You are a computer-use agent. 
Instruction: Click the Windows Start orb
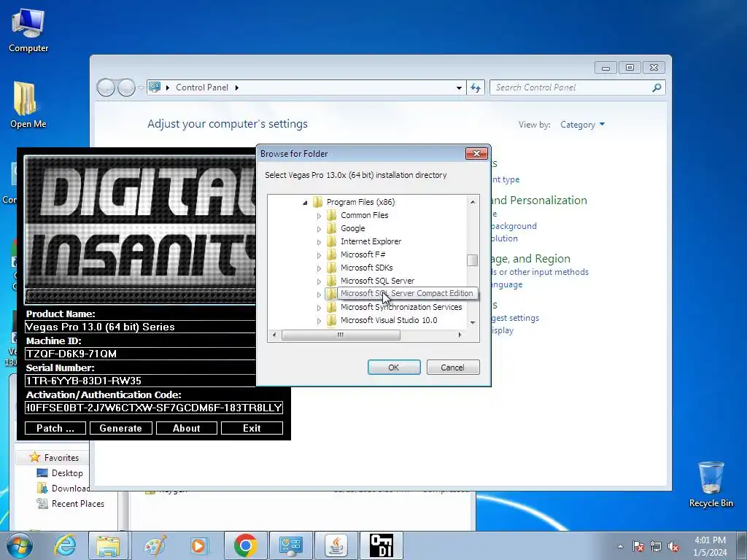[20, 545]
